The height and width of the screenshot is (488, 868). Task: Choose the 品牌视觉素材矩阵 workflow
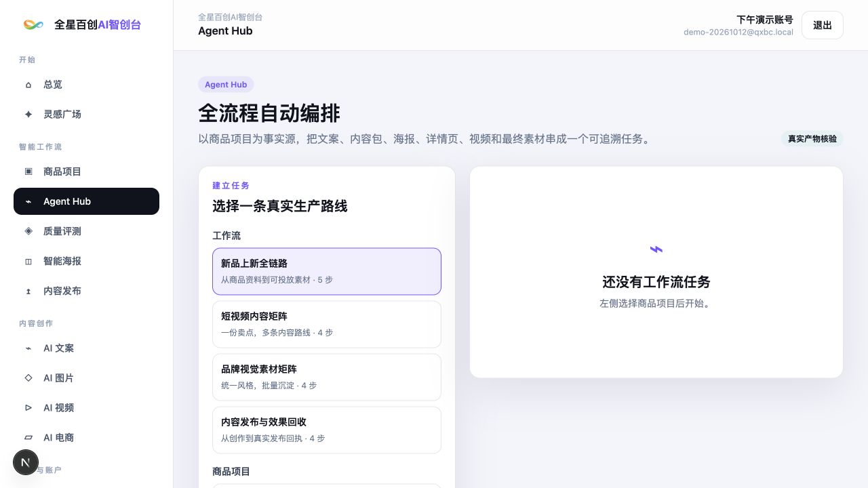pos(327,377)
